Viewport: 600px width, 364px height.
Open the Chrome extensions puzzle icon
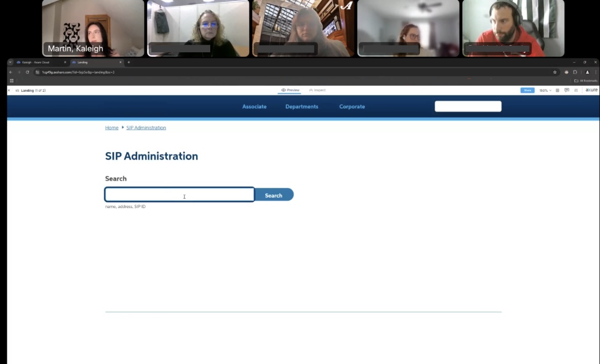575,72
